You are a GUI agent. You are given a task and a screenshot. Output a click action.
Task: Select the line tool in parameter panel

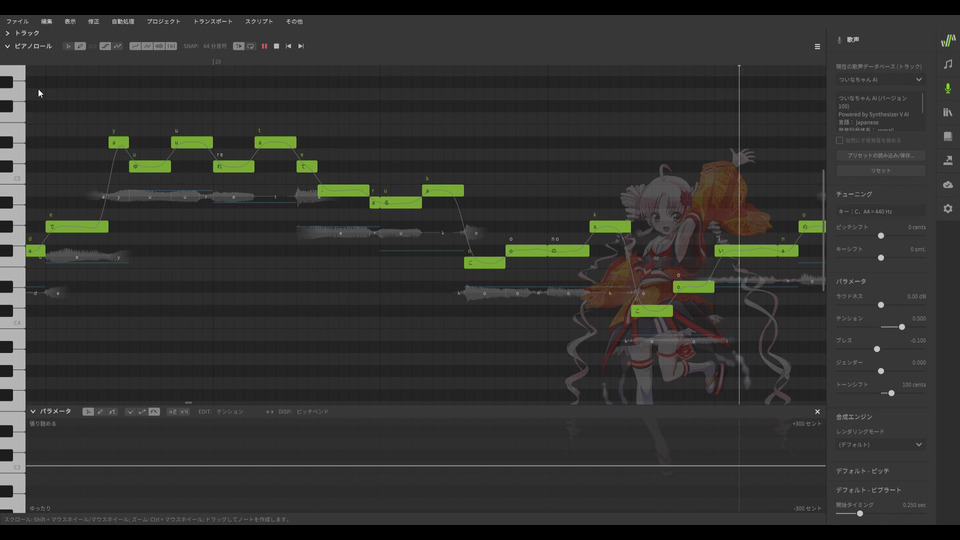pos(112,411)
